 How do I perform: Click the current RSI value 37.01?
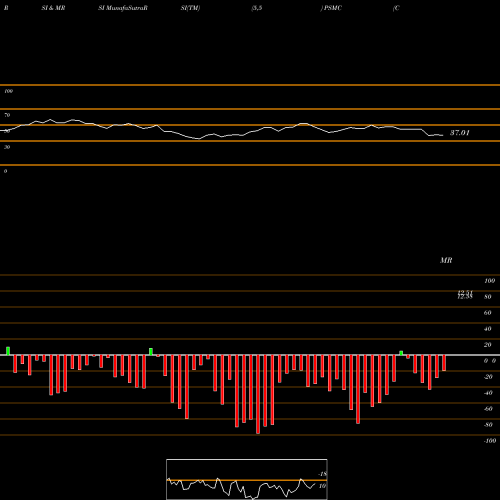point(460,133)
